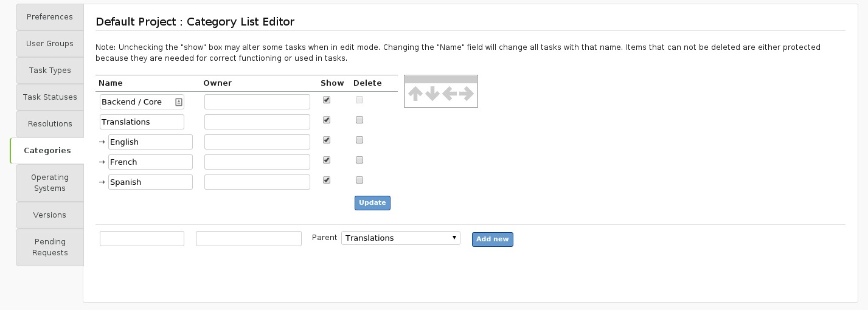
Task: Tick the Delete checkbox for French
Action: (359, 160)
